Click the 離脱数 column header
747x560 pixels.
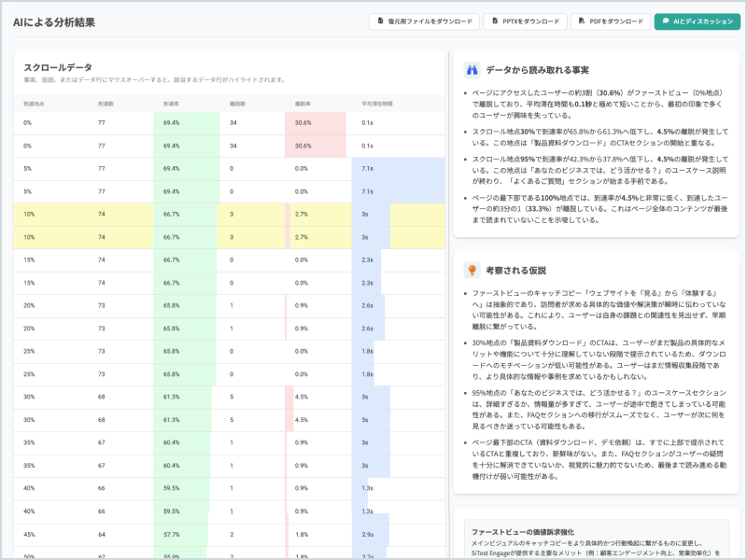coord(237,104)
